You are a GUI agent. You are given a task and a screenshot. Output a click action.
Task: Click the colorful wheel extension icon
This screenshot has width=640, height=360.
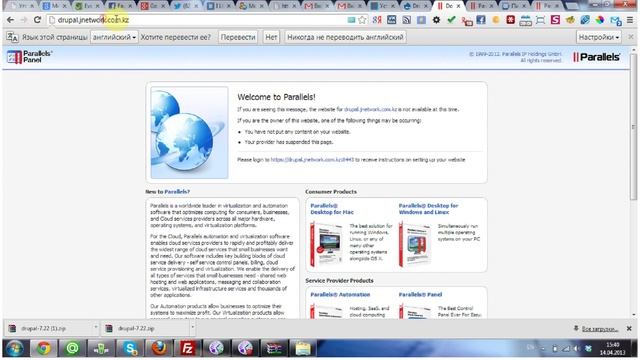(x=600, y=20)
